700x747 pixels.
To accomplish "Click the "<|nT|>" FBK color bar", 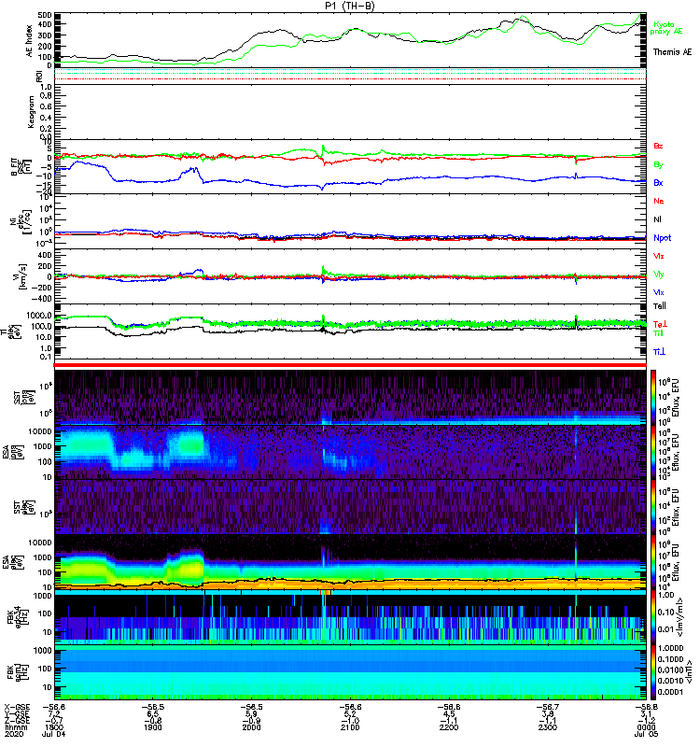I will 652,671.
